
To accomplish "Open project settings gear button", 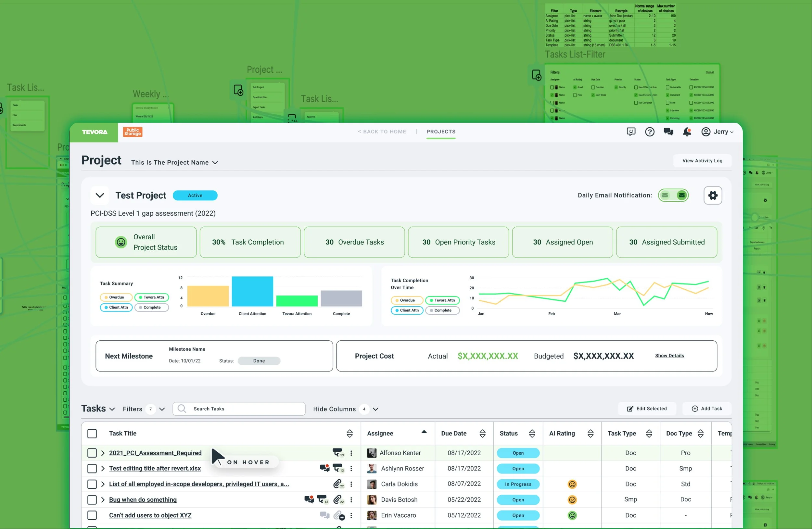I will (712, 195).
